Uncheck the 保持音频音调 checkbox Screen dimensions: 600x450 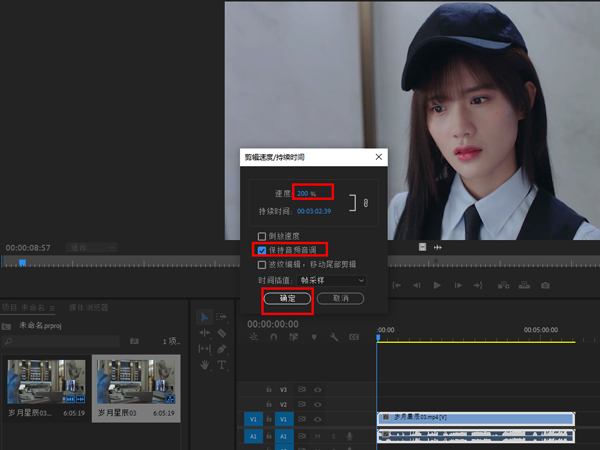262,250
